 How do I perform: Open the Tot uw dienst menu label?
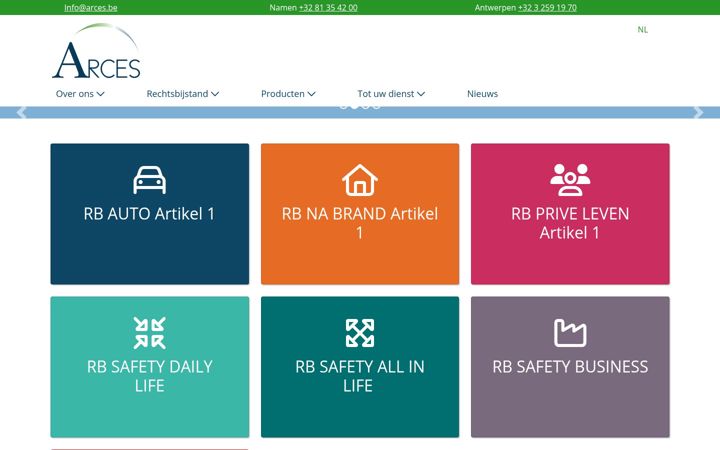pos(386,94)
